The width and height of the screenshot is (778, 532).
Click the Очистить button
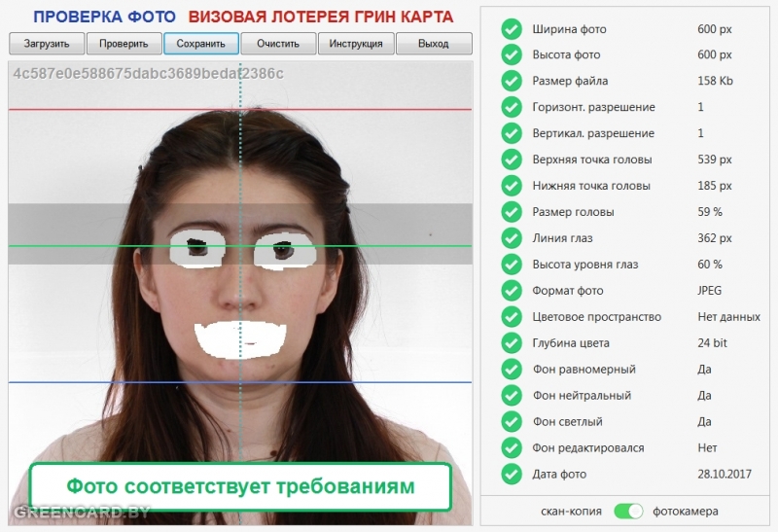pos(278,44)
